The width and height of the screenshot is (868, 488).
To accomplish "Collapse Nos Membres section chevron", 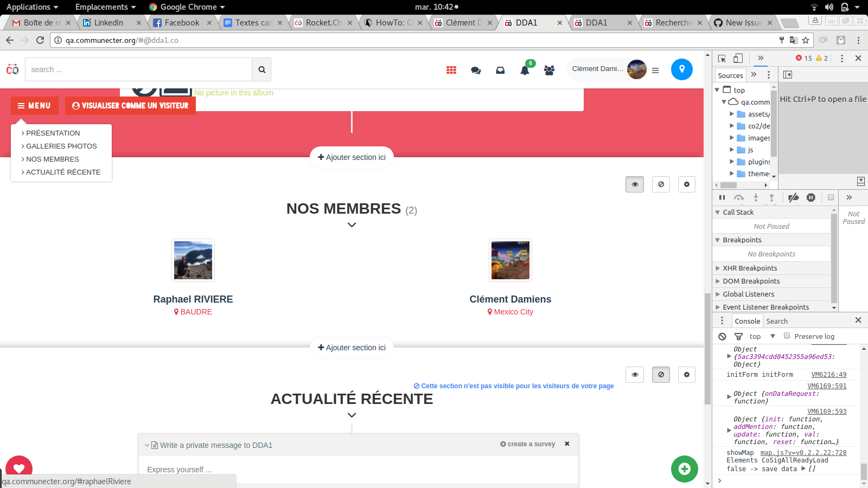I will pyautogui.click(x=352, y=224).
